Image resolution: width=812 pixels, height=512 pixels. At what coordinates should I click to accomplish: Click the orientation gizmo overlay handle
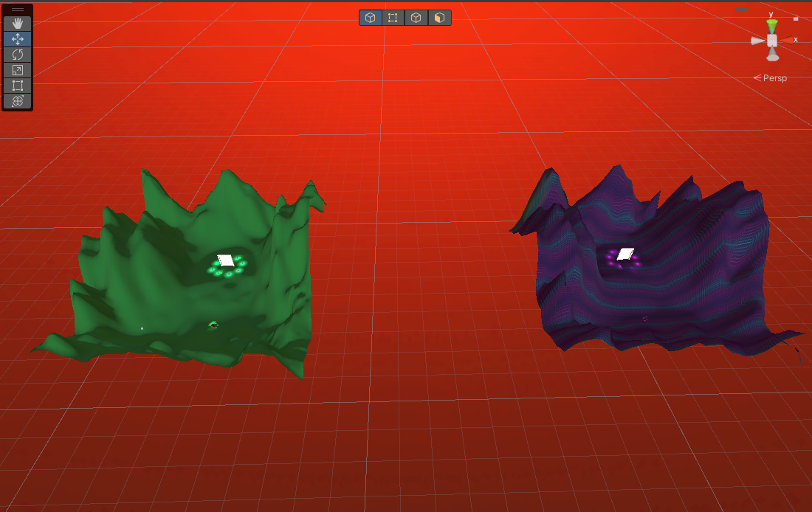(x=742, y=10)
